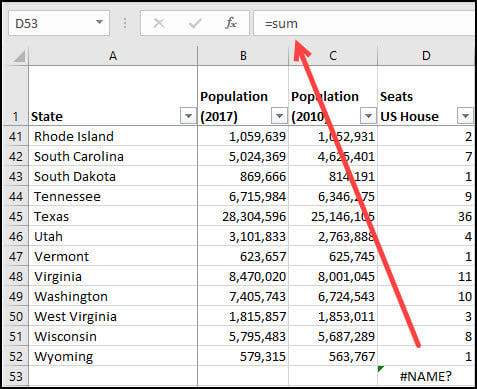Image resolution: width=477 pixels, height=389 pixels.
Task: Click the West Virginia cell
Action: pos(113,316)
